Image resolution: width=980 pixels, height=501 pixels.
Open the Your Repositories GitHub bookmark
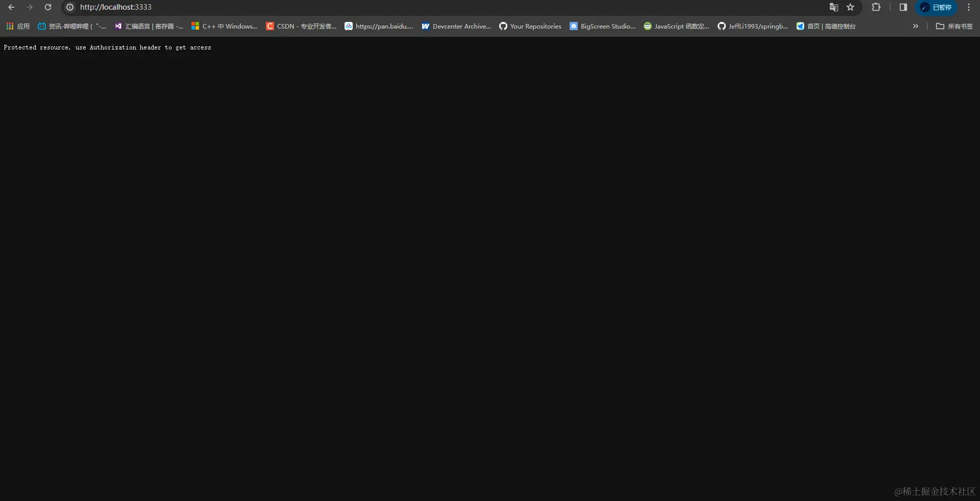530,26
